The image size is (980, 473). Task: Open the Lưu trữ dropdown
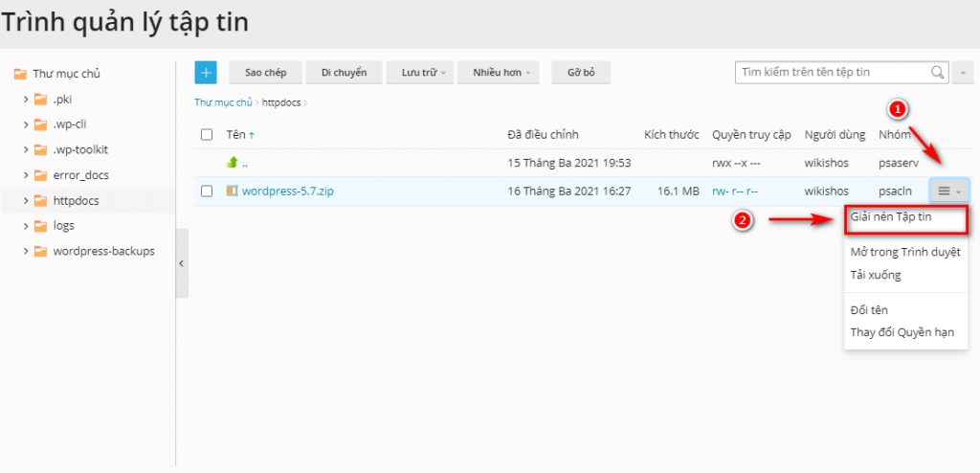(x=420, y=72)
